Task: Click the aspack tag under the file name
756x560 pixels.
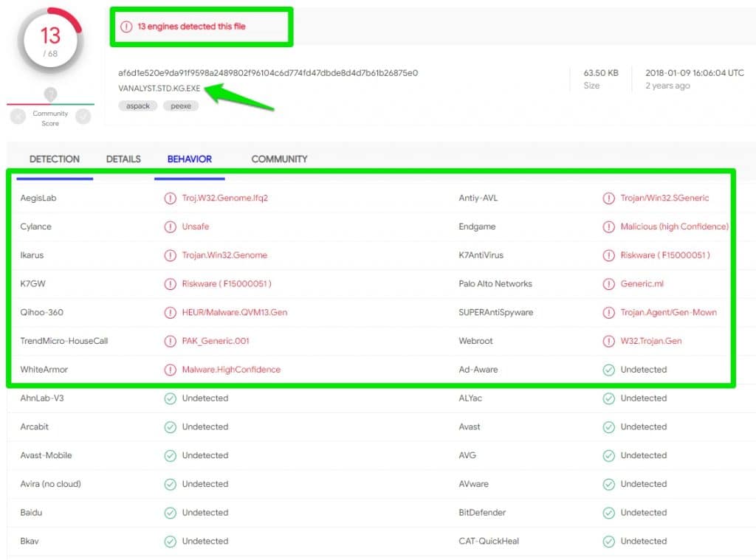Action: coord(137,106)
